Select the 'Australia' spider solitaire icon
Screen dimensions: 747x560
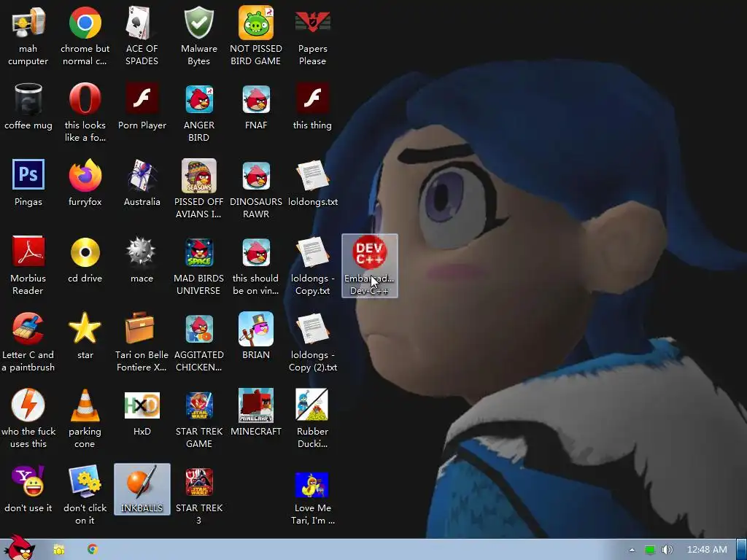point(142,183)
